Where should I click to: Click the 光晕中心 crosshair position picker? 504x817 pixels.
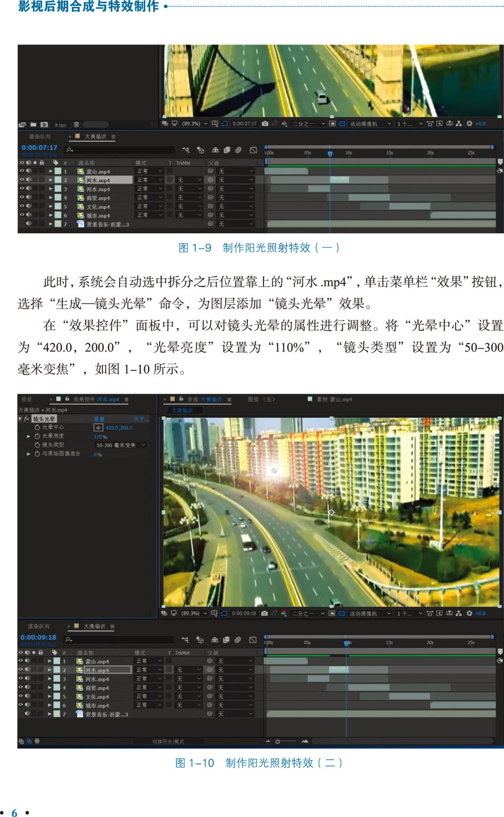click(x=98, y=428)
